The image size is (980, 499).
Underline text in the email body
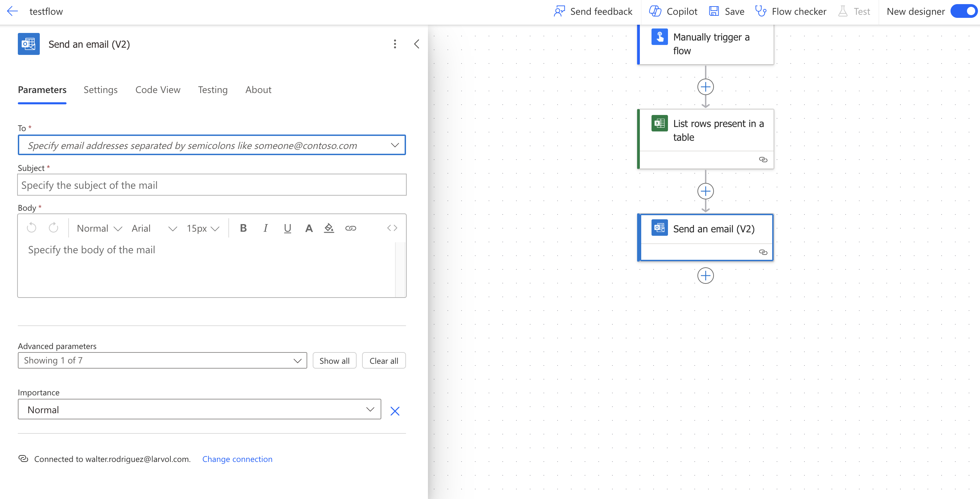click(287, 228)
